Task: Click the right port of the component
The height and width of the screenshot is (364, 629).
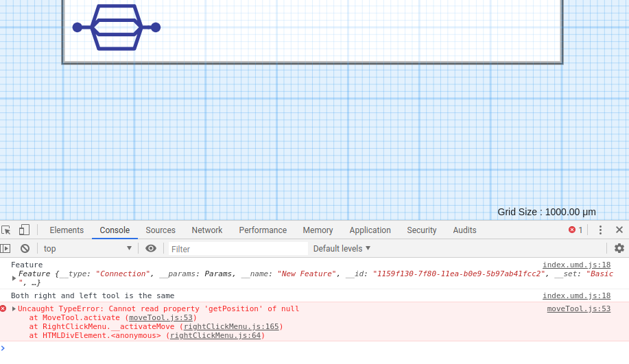Action: (x=156, y=27)
